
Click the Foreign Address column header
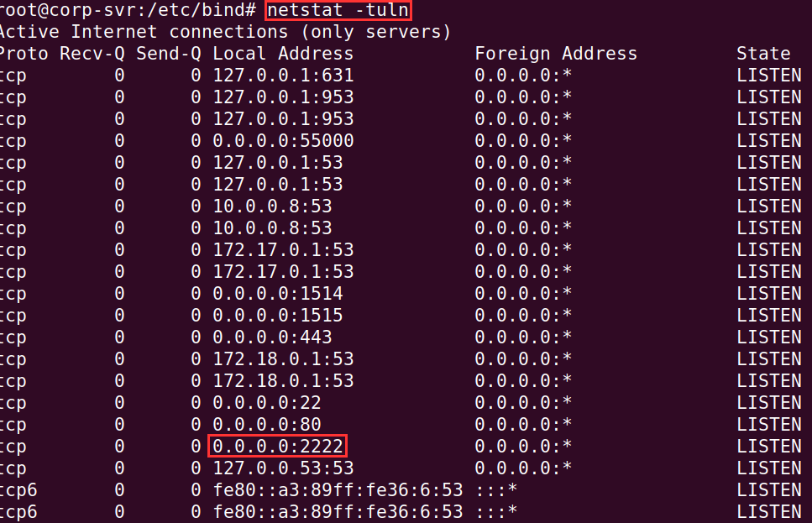(x=555, y=54)
